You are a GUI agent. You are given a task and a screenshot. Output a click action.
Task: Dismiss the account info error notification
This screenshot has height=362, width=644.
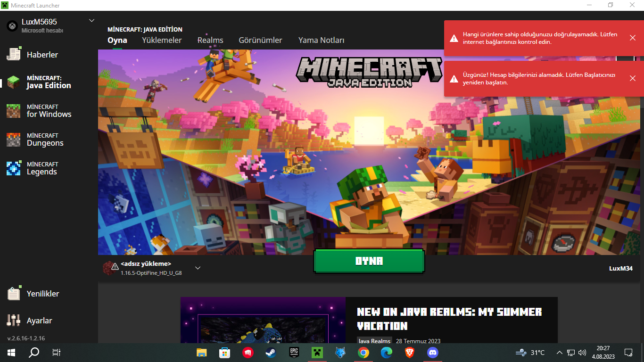click(633, 78)
